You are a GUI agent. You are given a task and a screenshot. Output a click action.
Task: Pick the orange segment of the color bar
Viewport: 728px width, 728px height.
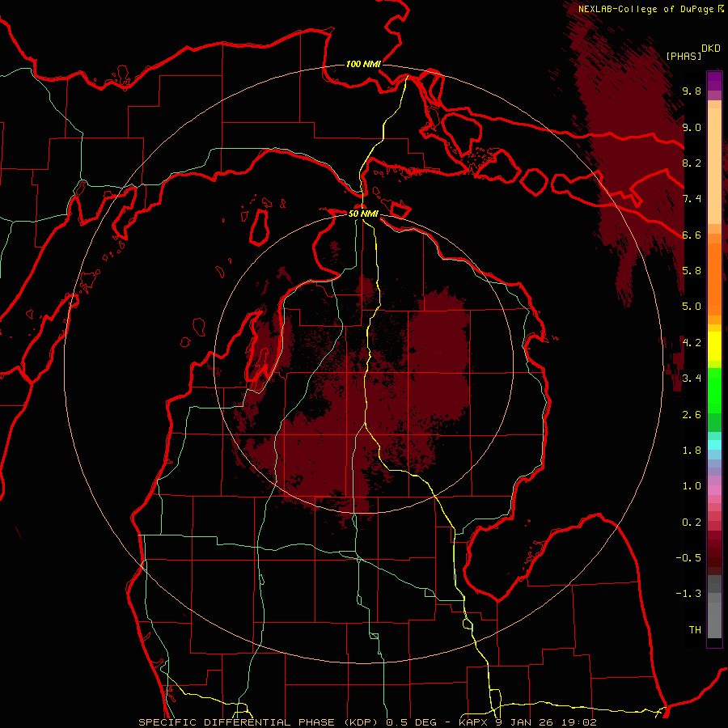pyautogui.click(x=714, y=278)
